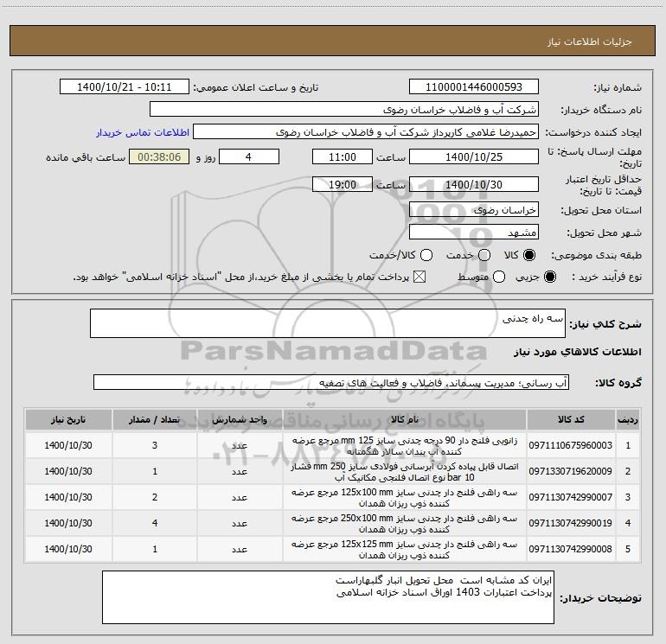The width and height of the screenshot is (666, 644).
Task: Click the 'واحد شمارش' column header
Action: coord(240,419)
